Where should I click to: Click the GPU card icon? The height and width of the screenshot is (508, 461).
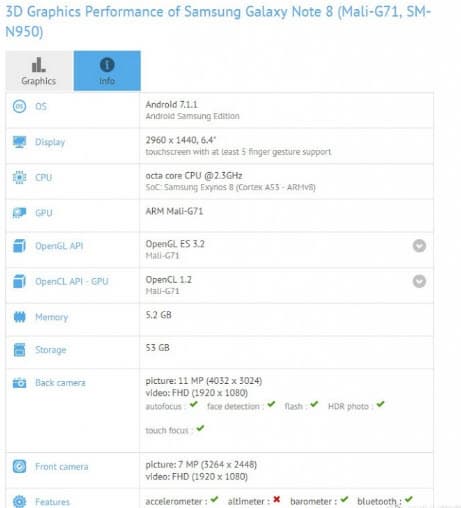point(19,213)
